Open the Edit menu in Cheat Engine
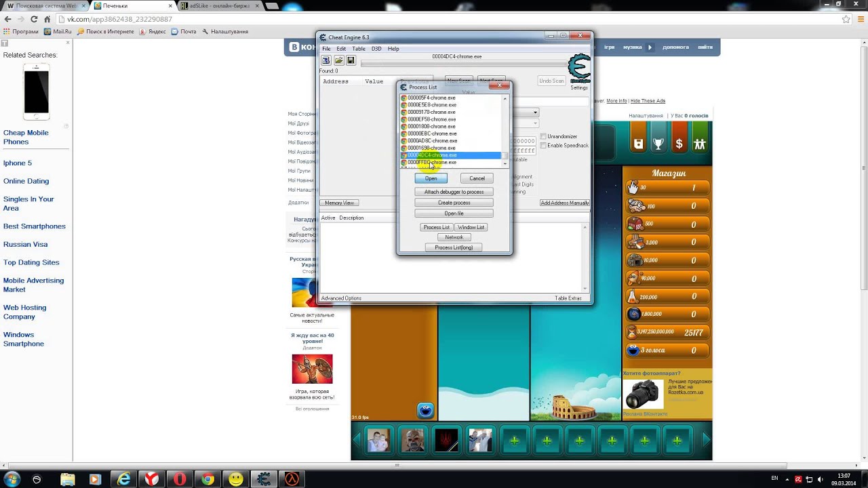 pos(341,49)
